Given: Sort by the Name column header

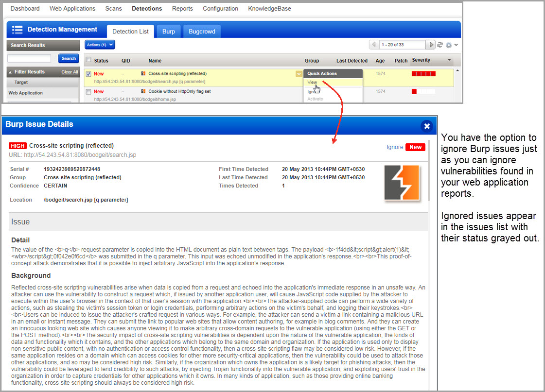Looking at the screenshot, I should tap(155, 61).
